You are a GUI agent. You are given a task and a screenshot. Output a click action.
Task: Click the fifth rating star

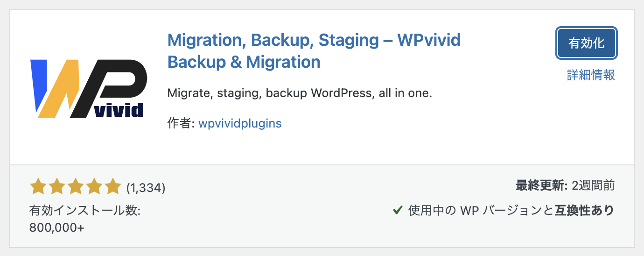click(x=113, y=187)
